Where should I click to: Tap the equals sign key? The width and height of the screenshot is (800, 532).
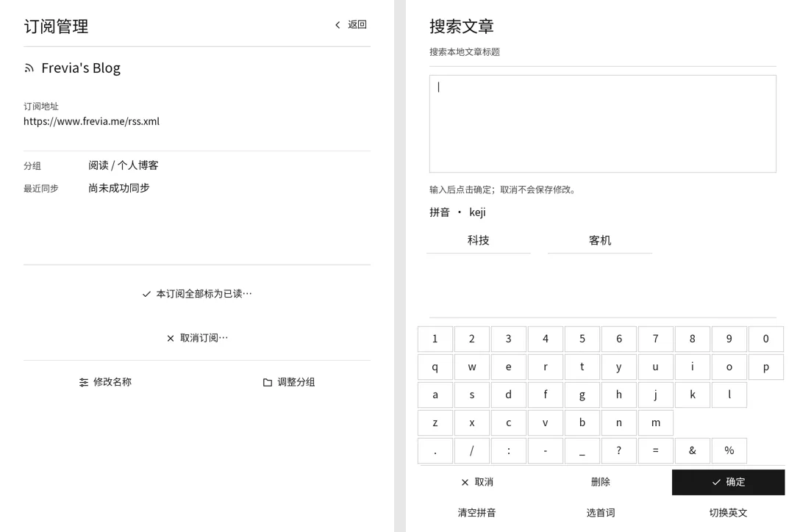point(656,451)
